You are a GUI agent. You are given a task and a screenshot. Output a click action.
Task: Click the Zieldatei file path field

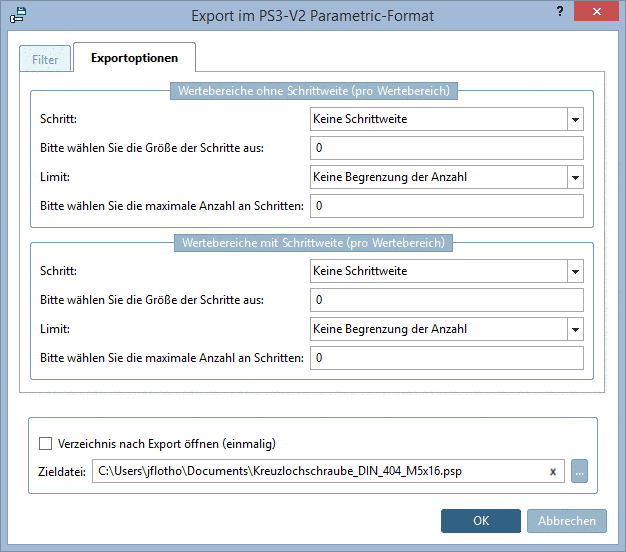pyautogui.click(x=318, y=471)
